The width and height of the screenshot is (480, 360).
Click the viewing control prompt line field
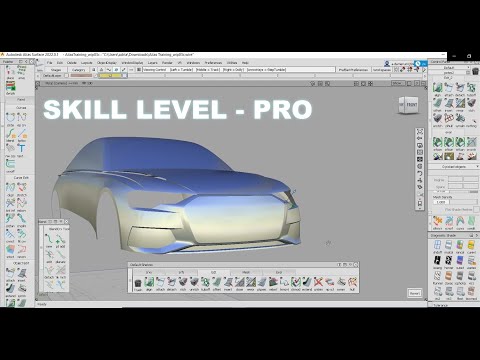coord(239,70)
